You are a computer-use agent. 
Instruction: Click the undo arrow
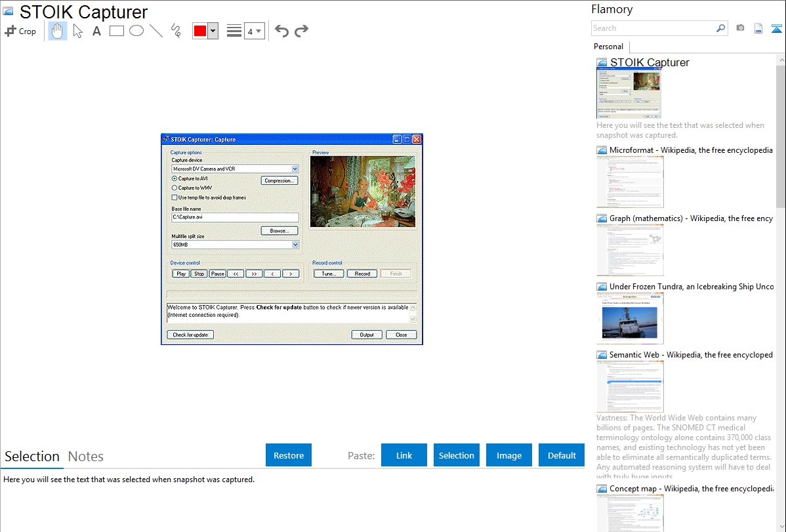coord(281,31)
